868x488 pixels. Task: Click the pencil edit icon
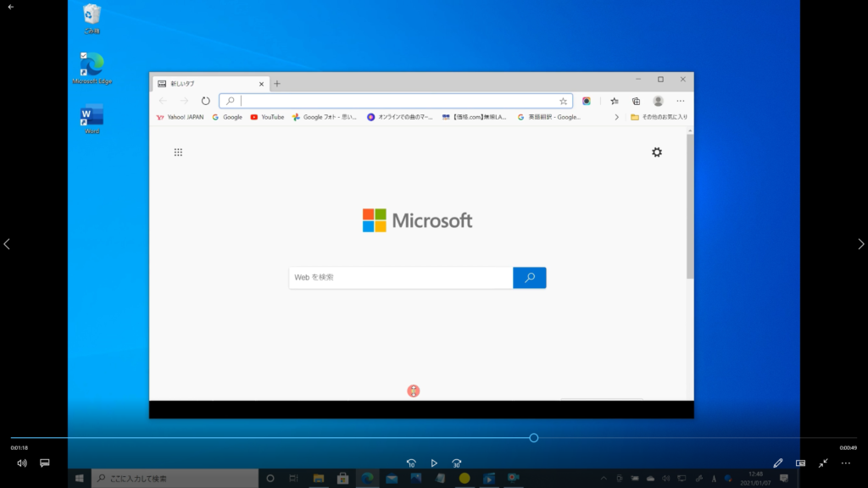pyautogui.click(x=778, y=463)
